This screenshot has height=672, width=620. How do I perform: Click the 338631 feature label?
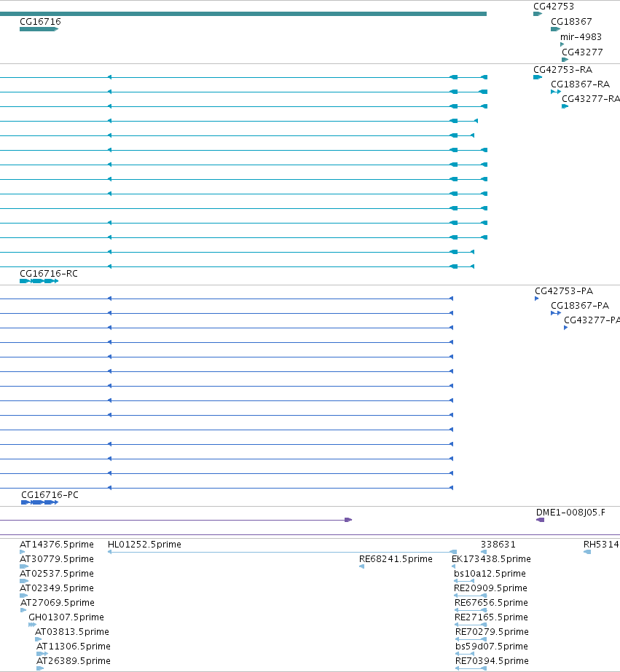pyautogui.click(x=498, y=545)
